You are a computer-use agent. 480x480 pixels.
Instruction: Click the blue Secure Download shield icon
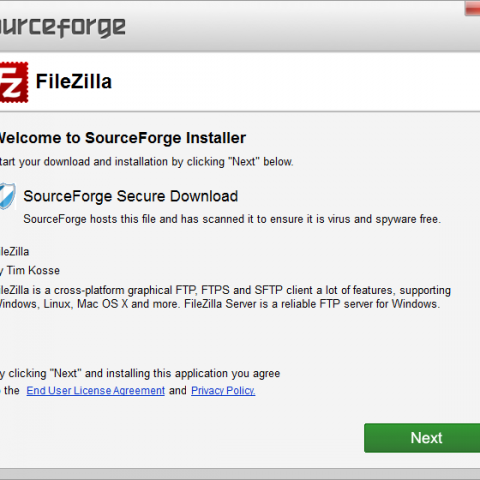point(8,196)
